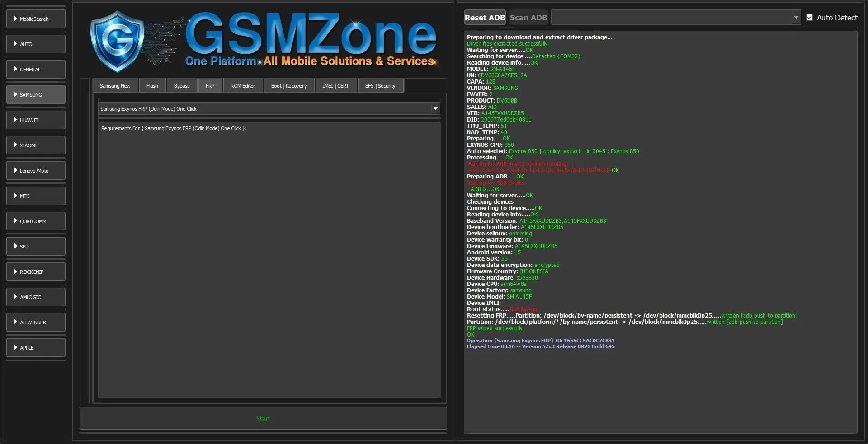Click triangle icon next to QUALCOMM

coord(15,221)
